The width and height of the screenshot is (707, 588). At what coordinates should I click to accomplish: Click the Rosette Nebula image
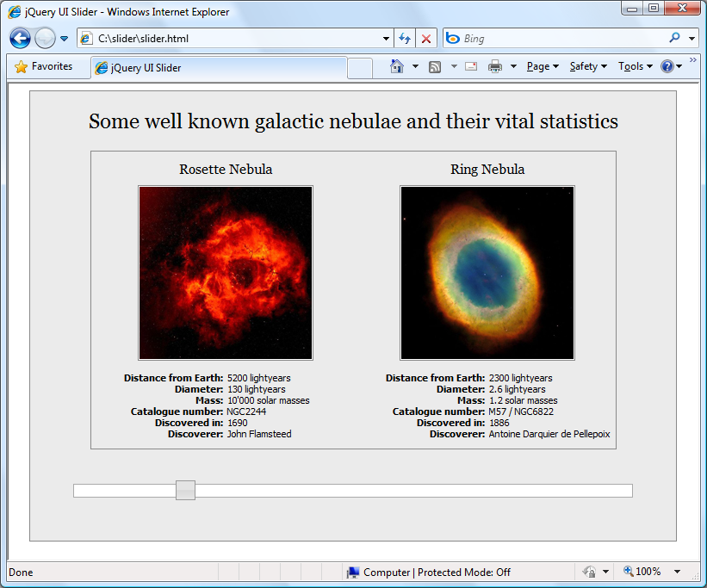point(226,273)
